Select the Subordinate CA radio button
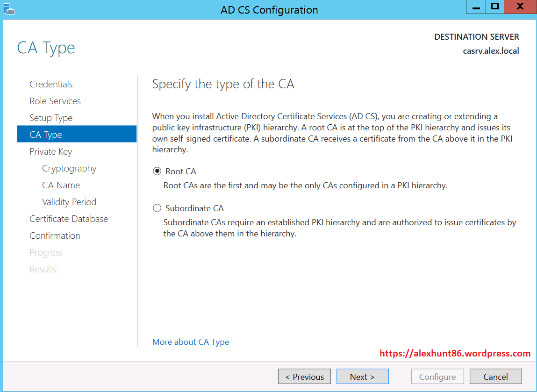This screenshot has width=537, height=392. point(157,208)
